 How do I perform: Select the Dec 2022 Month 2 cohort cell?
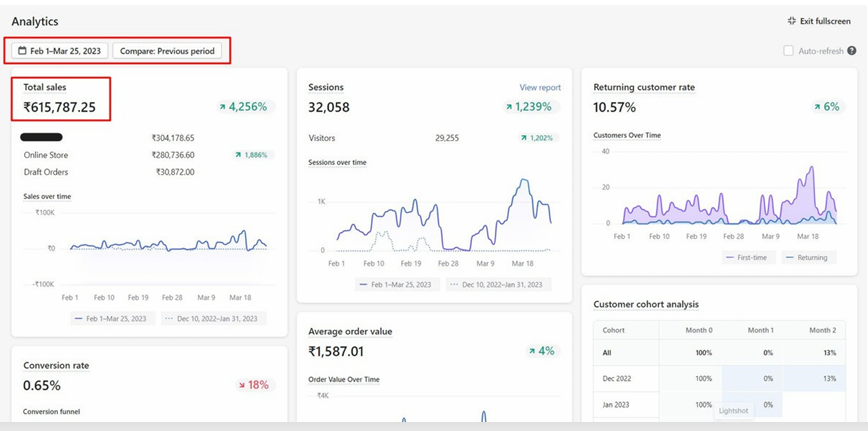pos(822,379)
